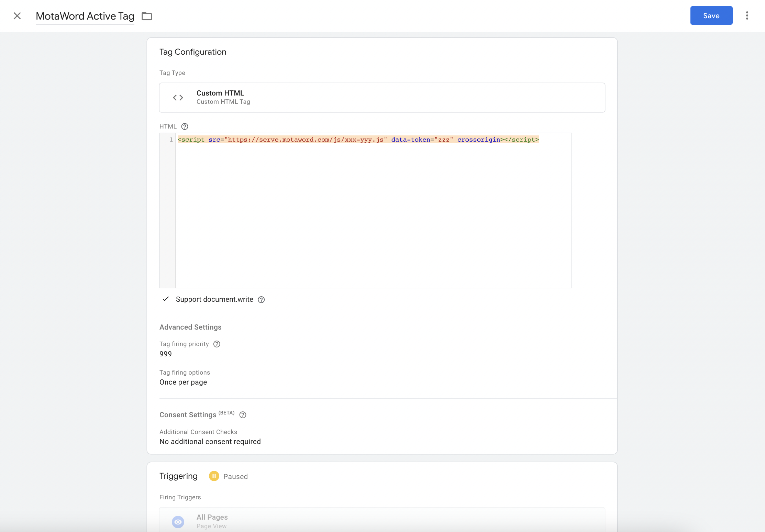This screenshot has height=532, width=765.
Task: Click the yellow Paused status icon
Action: [x=214, y=476]
